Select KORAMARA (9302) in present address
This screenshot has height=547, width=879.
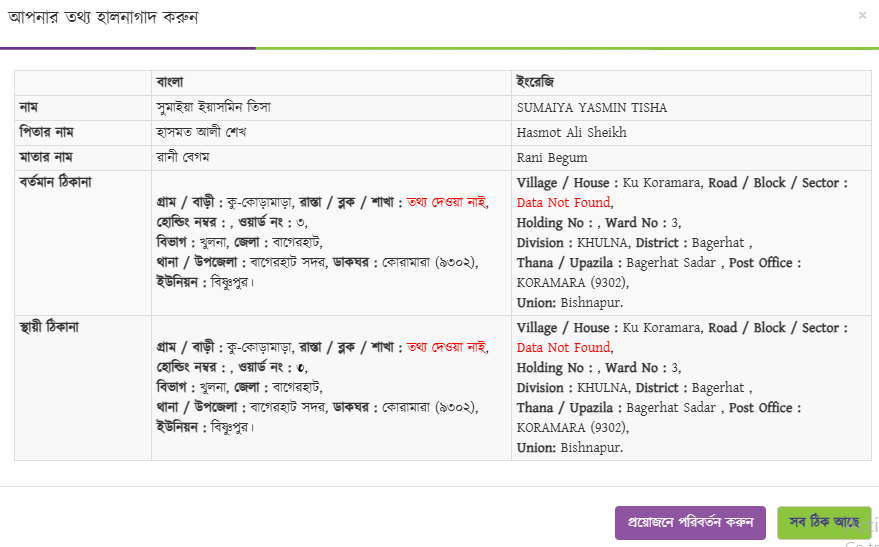(572, 282)
